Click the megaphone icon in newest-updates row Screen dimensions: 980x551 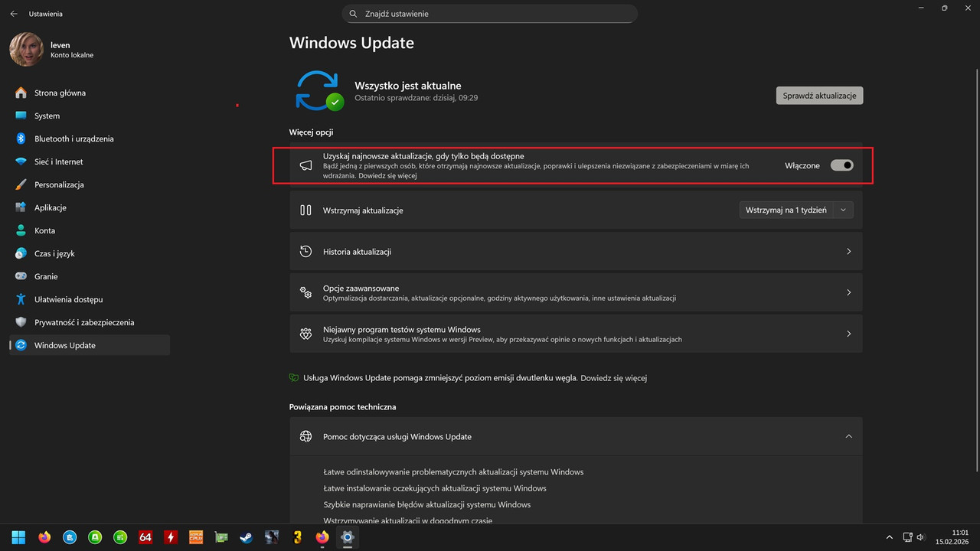305,165
